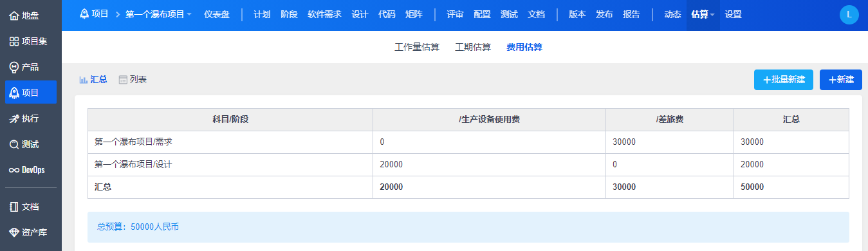This screenshot has width=868, height=251.
Task: Open the user avatar L
Action: [849, 14]
